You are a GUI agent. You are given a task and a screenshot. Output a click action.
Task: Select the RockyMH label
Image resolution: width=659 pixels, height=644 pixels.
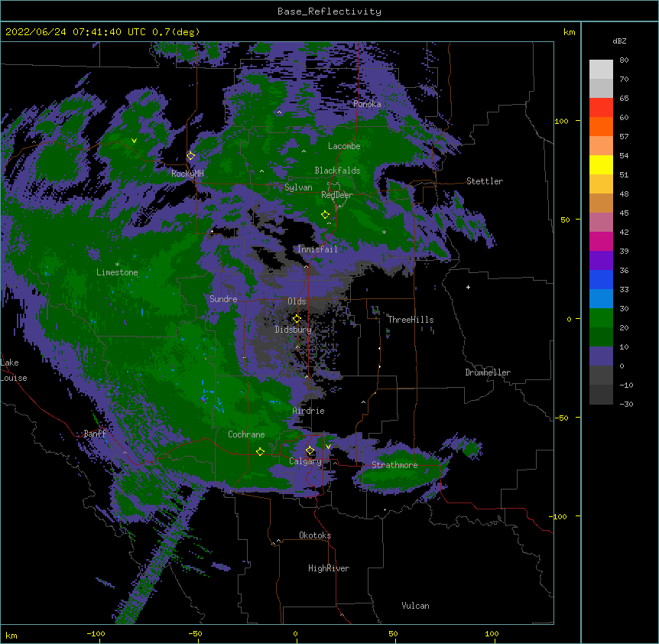click(x=187, y=174)
